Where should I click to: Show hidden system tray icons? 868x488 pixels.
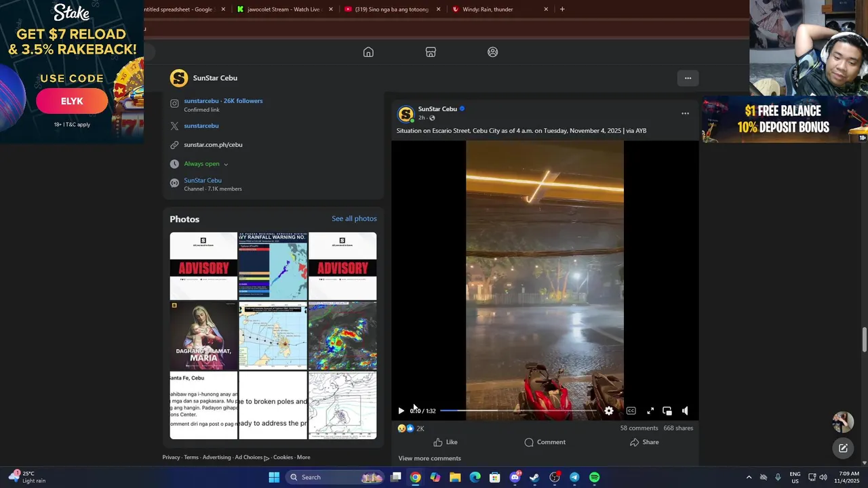(749, 477)
